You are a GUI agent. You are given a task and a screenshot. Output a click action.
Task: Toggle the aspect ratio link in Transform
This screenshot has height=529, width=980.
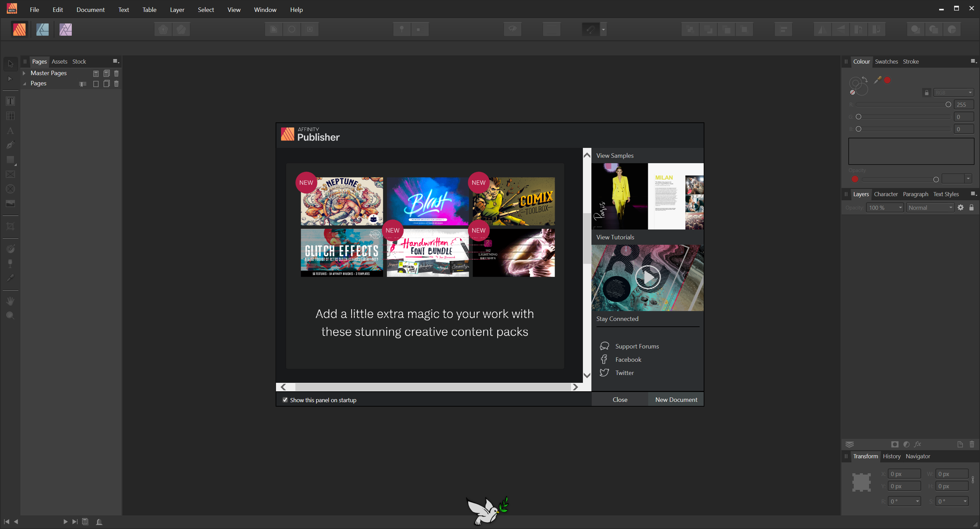(x=973, y=480)
